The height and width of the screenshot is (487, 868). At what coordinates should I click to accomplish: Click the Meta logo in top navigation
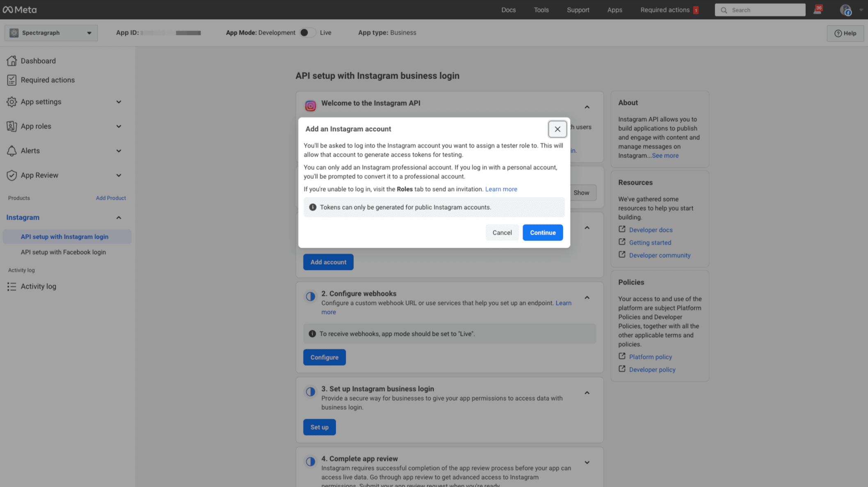[x=19, y=9]
